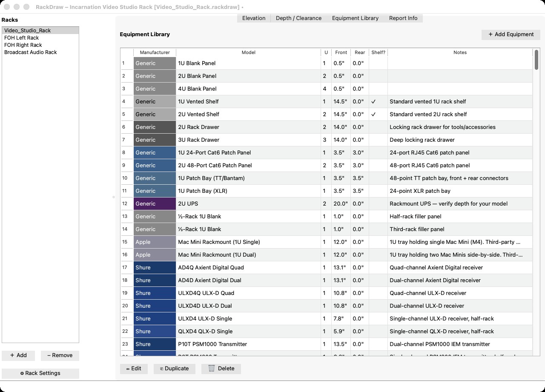Click the equipment table vertical scrollbar thumb

[536, 60]
